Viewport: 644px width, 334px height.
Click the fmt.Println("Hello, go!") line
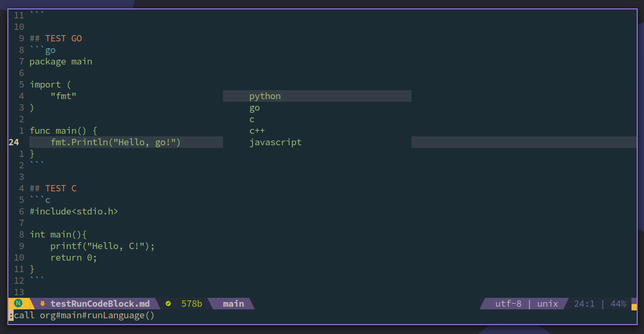[x=116, y=142]
